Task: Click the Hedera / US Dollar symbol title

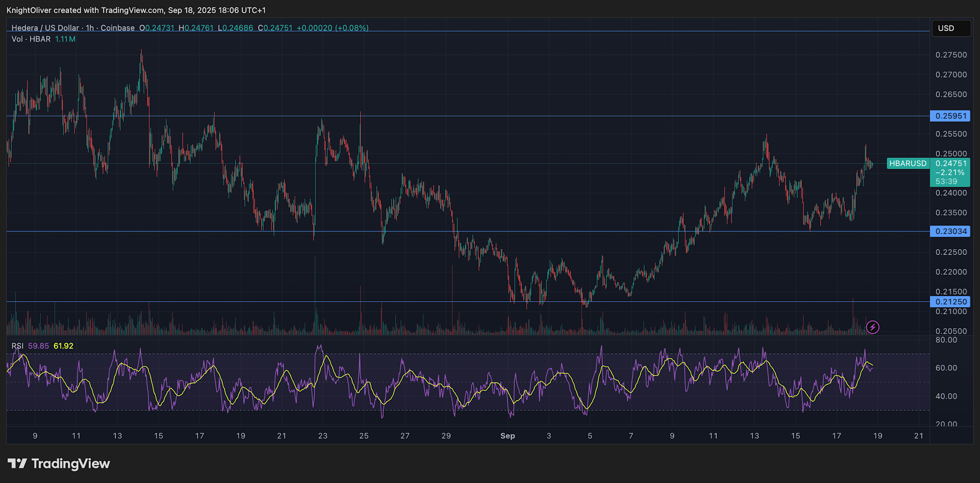Action: (45, 28)
